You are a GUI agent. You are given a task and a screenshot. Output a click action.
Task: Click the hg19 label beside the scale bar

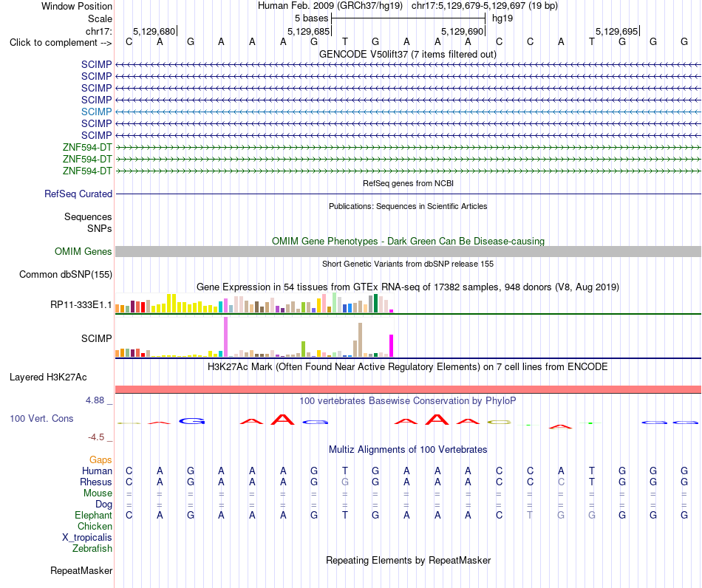point(502,18)
